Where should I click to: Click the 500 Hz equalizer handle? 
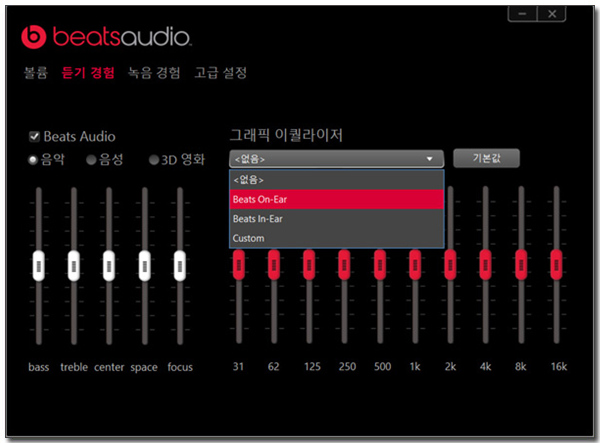(380, 264)
